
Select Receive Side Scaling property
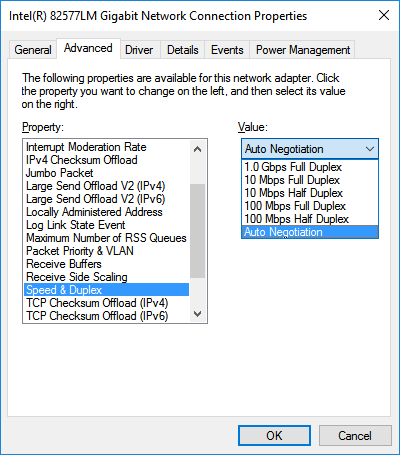pos(107,277)
